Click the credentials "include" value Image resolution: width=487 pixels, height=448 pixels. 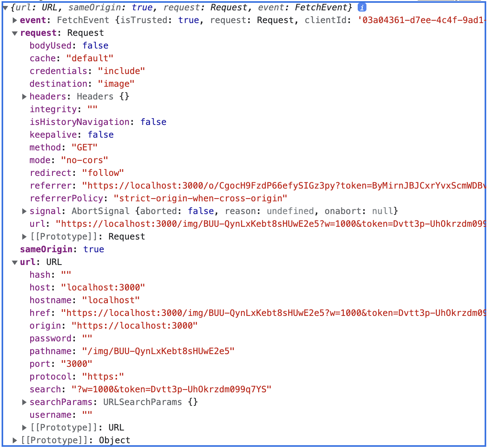[x=121, y=71]
